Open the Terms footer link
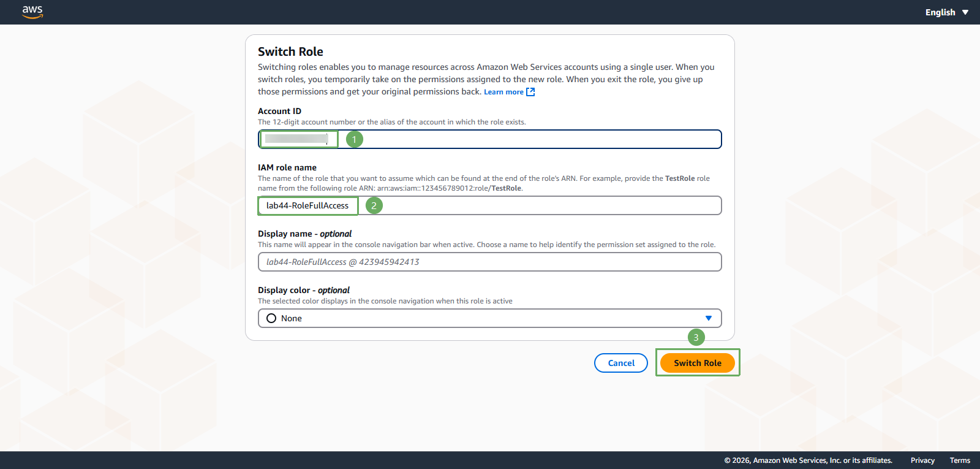The image size is (980, 469). [x=960, y=460]
